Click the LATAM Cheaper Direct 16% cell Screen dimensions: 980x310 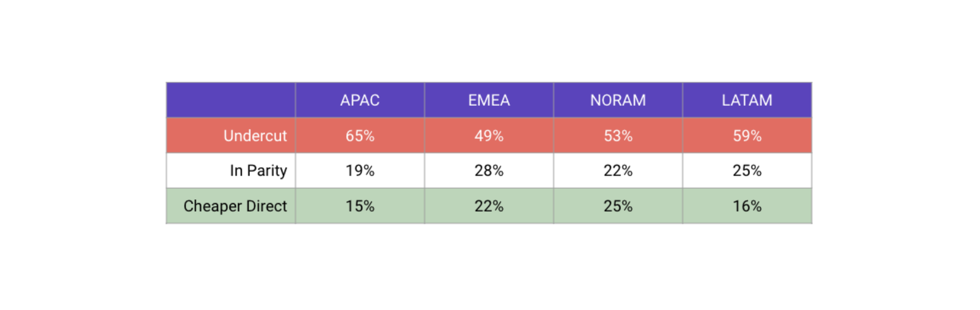(x=747, y=206)
